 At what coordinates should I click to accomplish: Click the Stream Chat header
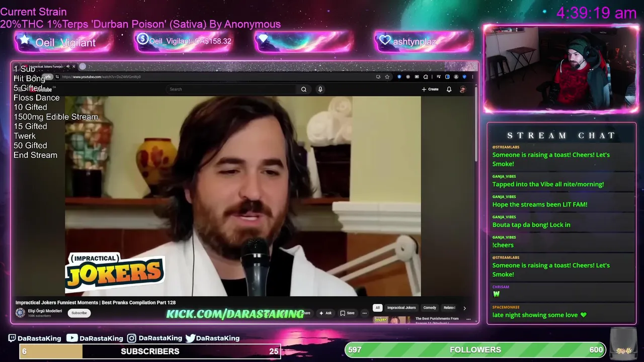(x=561, y=136)
